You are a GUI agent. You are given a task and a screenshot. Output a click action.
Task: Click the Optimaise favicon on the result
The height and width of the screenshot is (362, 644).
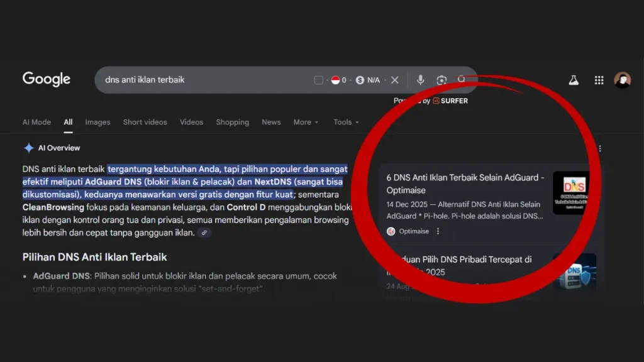click(391, 231)
